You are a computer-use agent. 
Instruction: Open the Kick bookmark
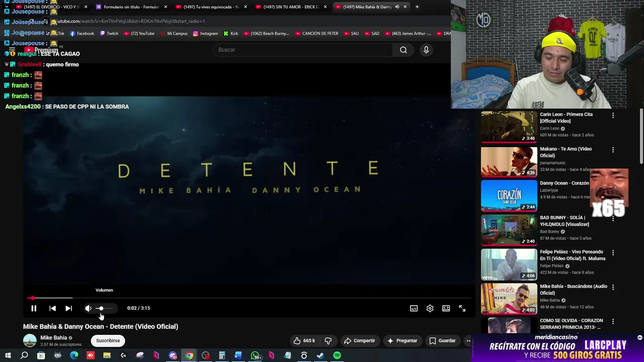click(x=230, y=34)
